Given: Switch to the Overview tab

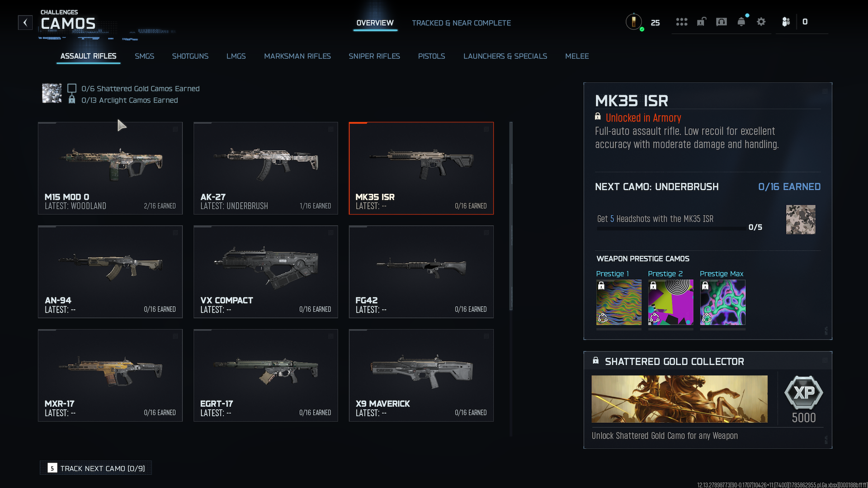Looking at the screenshot, I should 375,23.
